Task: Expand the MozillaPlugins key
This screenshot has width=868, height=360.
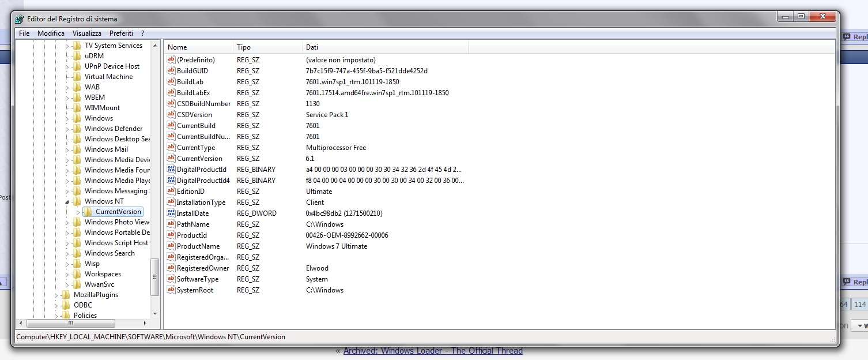Action: click(56, 295)
